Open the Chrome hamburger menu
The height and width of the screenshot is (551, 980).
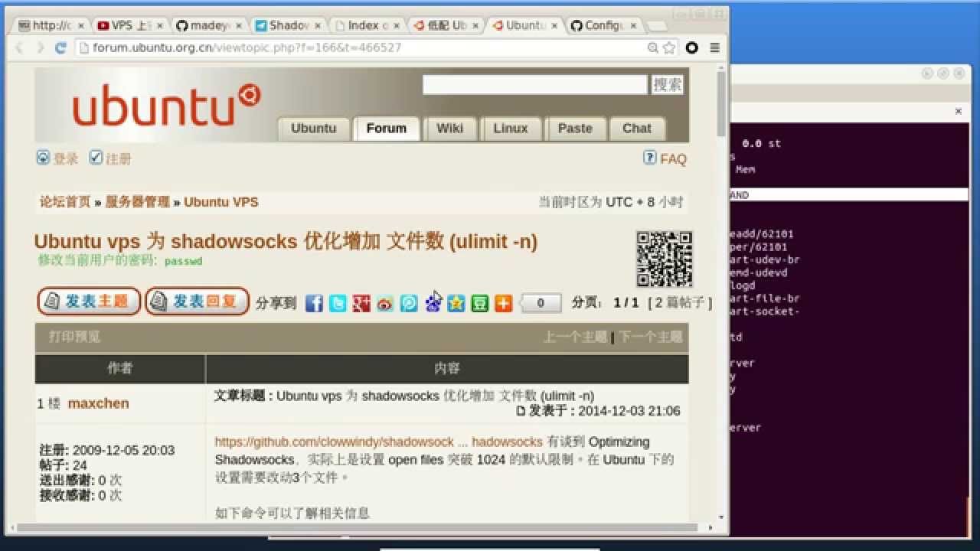pos(714,47)
